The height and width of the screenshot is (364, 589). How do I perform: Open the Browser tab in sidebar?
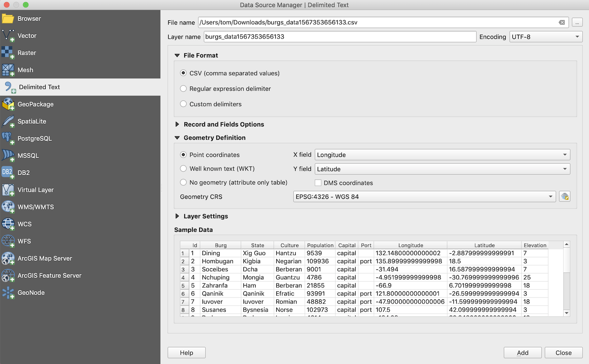tap(29, 19)
